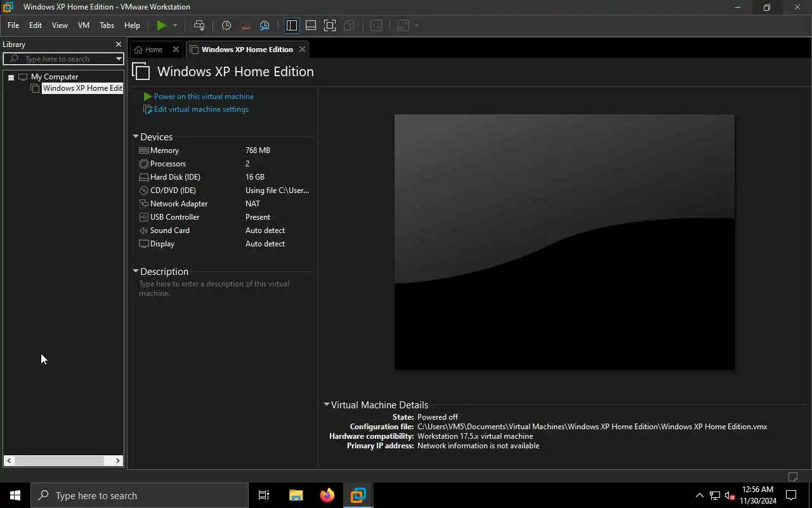This screenshot has width=812, height=508.
Task: Collapse the Description section
Action: pyautogui.click(x=136, y=271)
